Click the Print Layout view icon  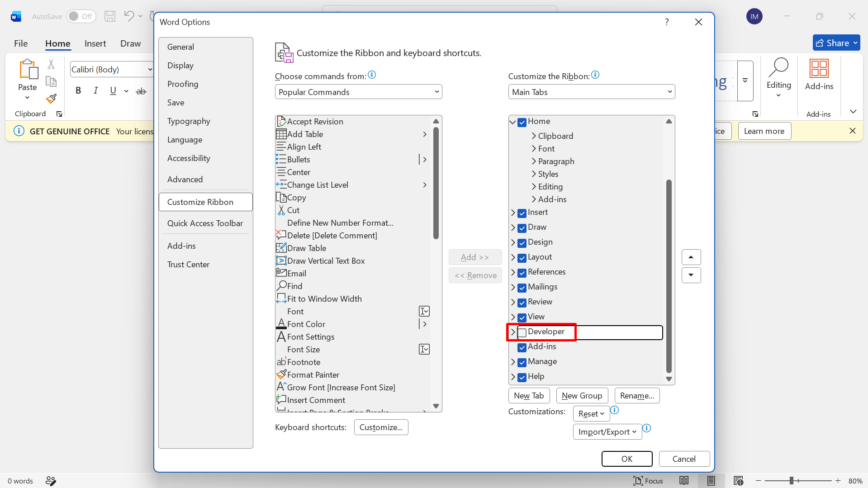click(711, 481)
